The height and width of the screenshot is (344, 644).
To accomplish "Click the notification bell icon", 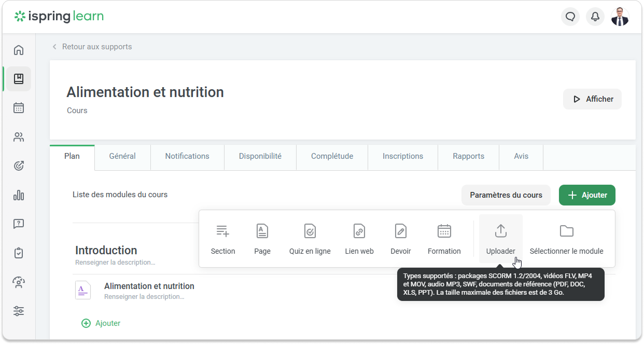I will coord(595,17).
